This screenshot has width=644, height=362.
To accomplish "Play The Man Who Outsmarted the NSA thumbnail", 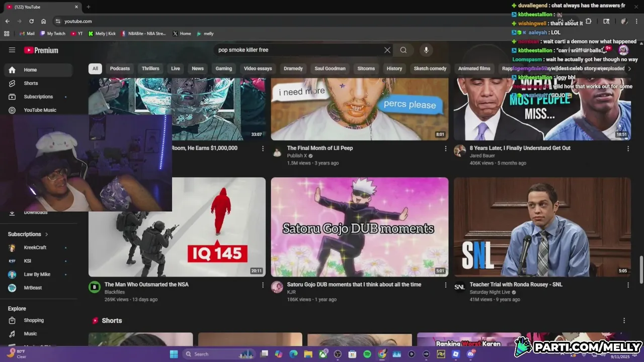I will click(x=177, y=227).
